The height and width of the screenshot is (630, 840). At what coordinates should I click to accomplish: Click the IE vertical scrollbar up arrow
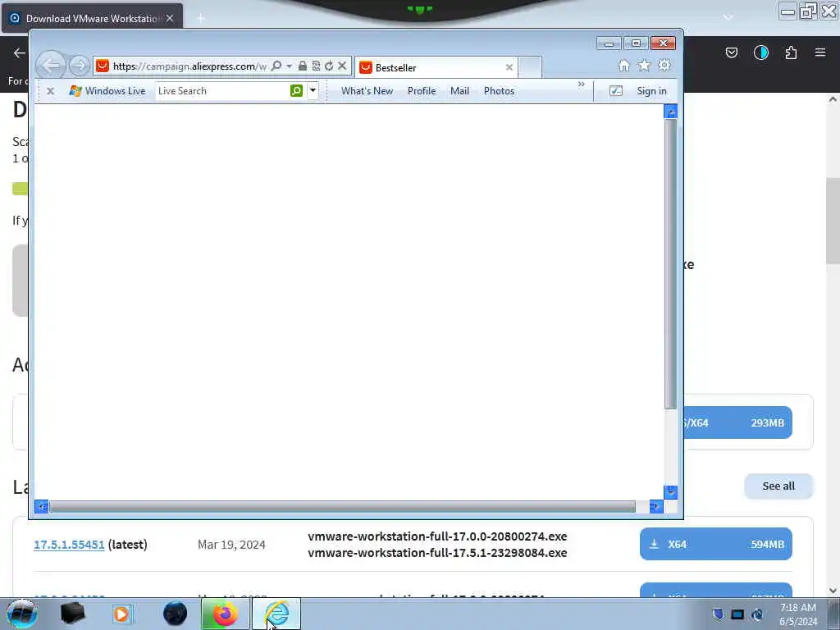[x=670, y=112]
